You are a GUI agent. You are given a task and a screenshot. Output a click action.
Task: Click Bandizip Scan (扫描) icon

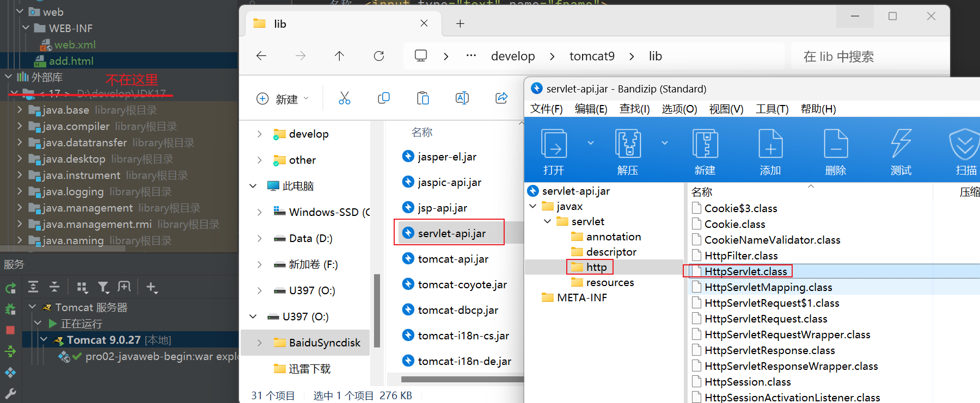pyautogui.click(x=965, y=144)
